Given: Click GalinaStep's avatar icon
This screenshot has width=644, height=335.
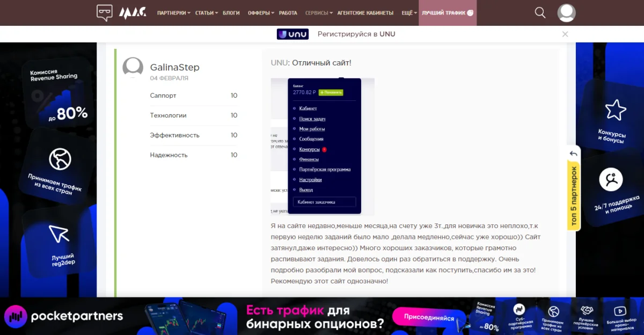Looking at the screenshot, I should tap(133, 68).
